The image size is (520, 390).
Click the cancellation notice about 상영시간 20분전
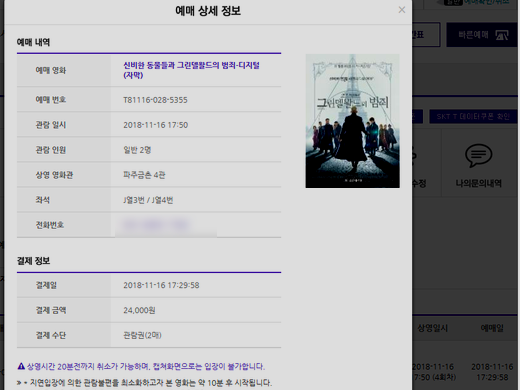(x=146, y=367)
